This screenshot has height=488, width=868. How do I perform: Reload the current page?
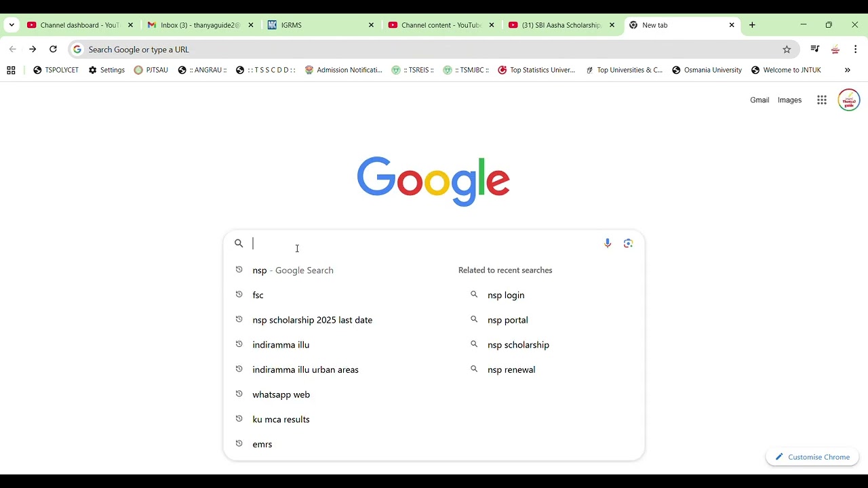pos(53,49)
